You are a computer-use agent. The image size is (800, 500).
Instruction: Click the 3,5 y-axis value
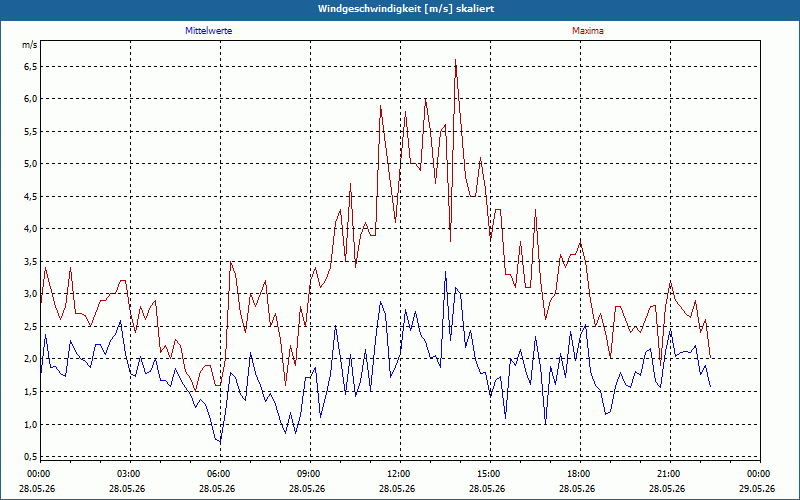tap(31, 262)
